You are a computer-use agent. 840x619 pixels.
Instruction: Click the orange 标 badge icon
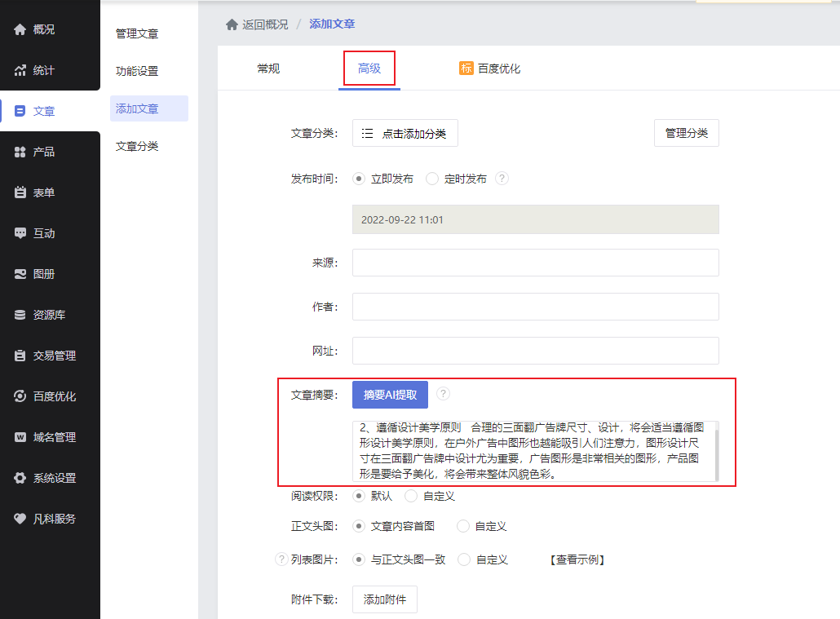pos(466,68)
